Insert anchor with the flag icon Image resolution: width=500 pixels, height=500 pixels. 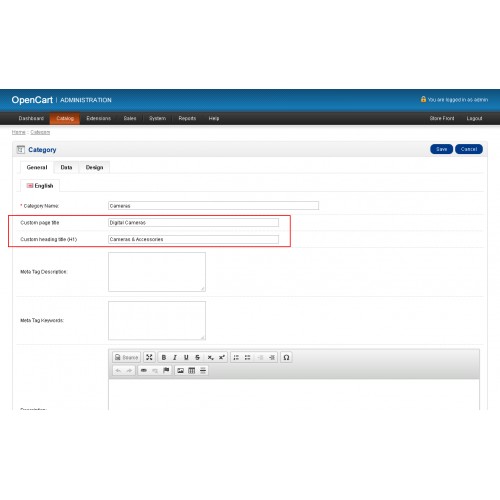point(166,371)
